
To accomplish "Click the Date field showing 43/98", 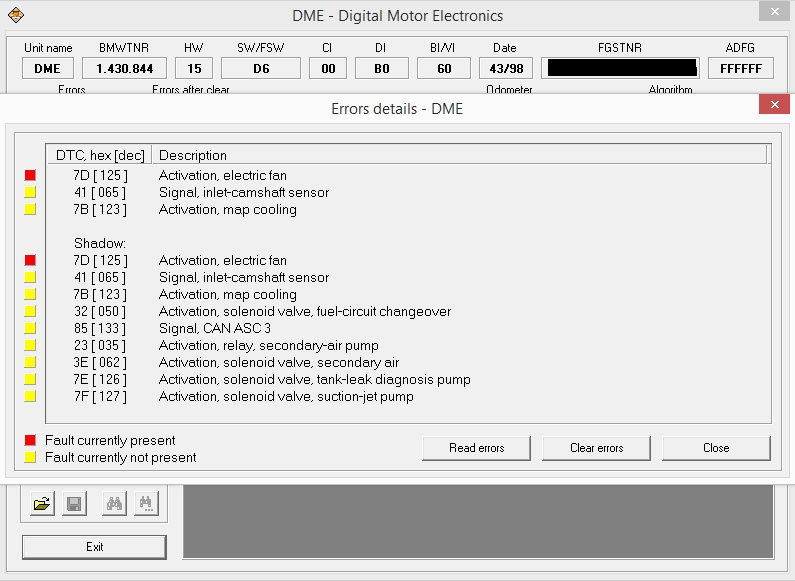I will [x=506, y=68].
